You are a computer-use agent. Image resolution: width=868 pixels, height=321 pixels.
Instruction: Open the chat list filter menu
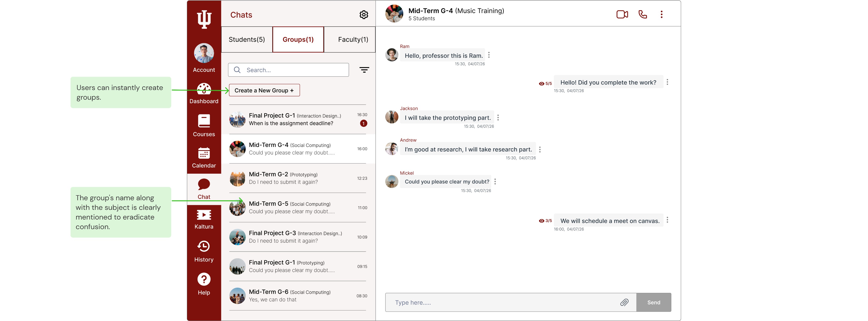364,70
